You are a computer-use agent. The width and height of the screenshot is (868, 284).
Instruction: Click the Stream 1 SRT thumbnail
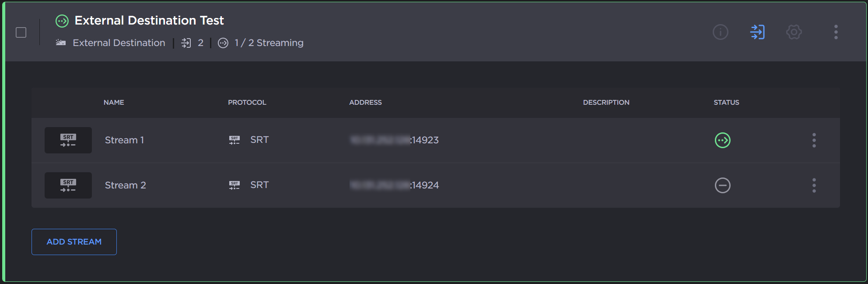(x=68, y=140)
